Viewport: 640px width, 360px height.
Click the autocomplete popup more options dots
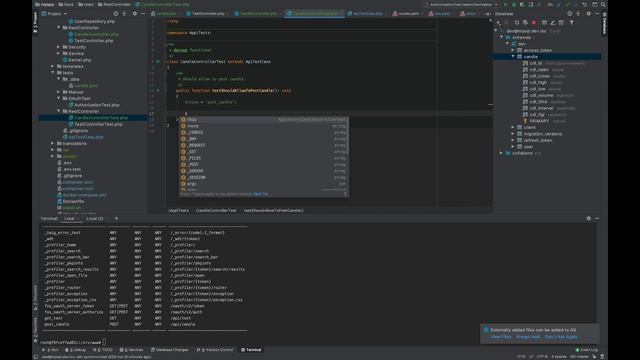coord(345,194)
